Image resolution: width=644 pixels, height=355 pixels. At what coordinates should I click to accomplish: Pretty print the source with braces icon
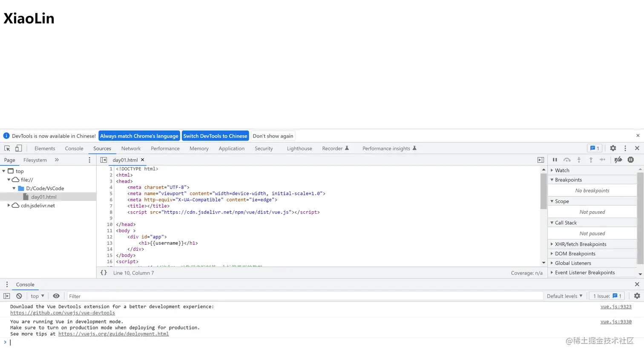[x=103, y=273]
